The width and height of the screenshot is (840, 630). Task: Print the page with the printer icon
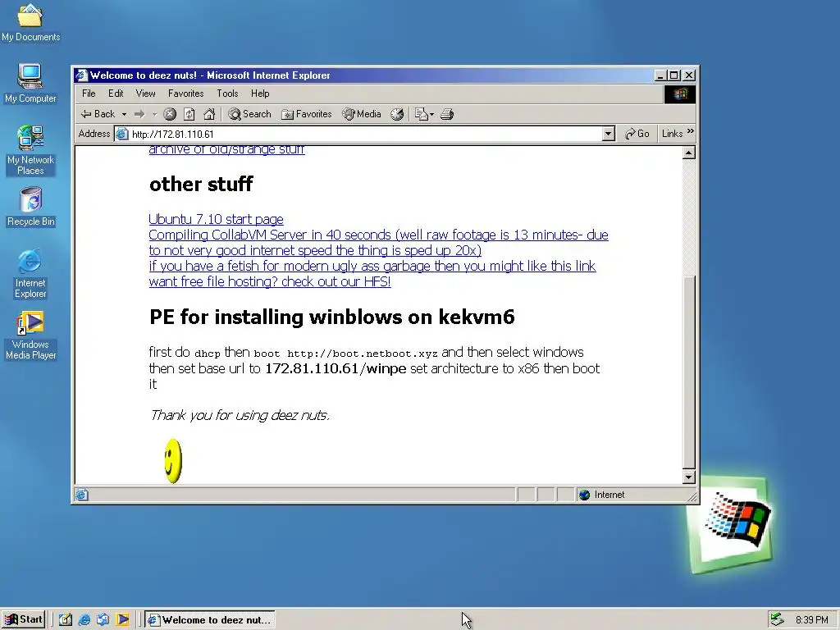click(447, 114)
